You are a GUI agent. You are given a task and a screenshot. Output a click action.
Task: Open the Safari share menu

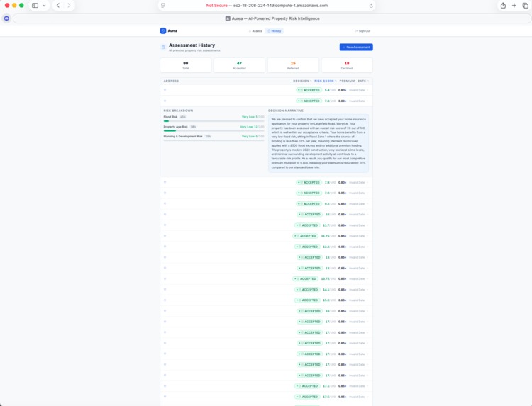[503, 6]
